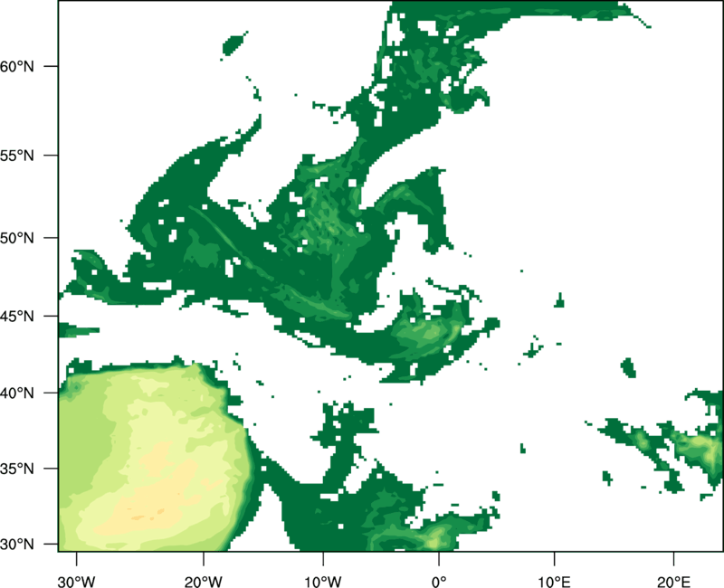
Task: Click the 10°E longitude label
Action: pos(554,582)
